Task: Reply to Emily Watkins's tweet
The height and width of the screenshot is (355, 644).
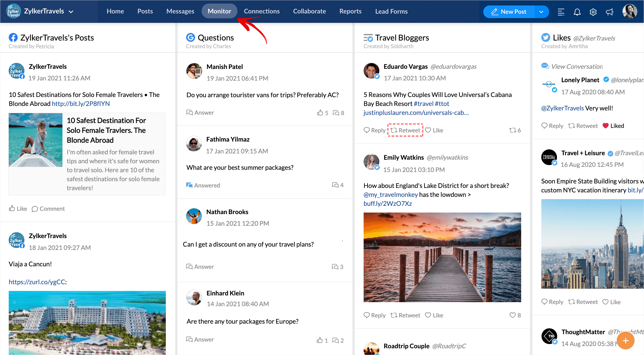Action: pos(375,315)
